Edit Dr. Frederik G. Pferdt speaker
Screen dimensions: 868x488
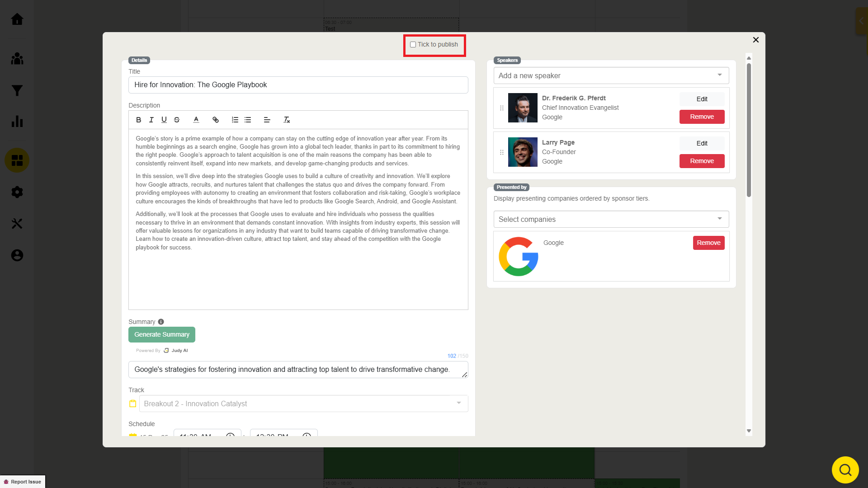tap(702, 99)
